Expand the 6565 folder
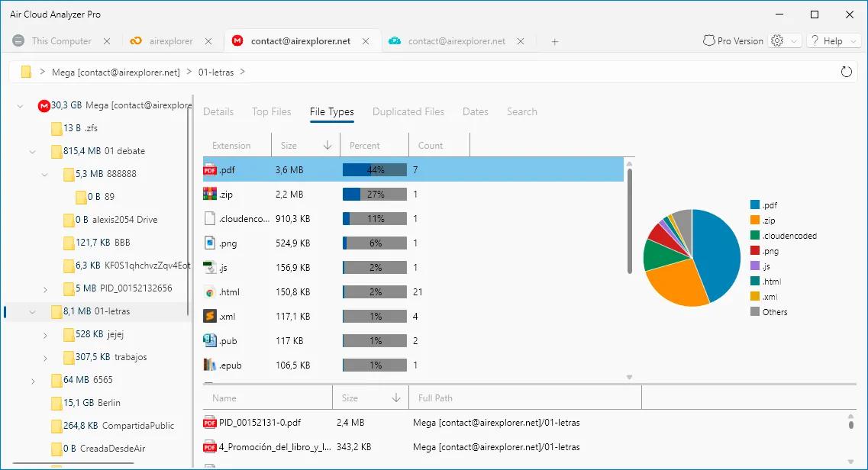This screenshot has width=868, height=470. [x=33, y=381]
